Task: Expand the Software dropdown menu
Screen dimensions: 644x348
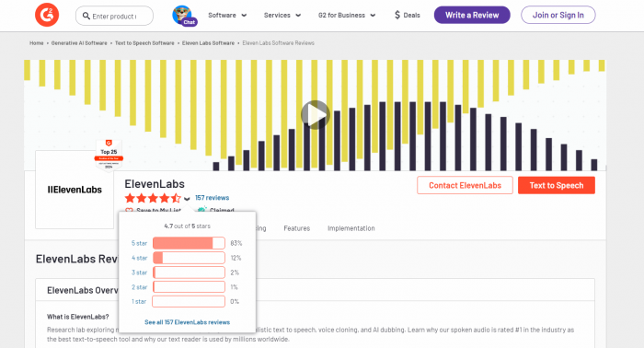Action: pyautogui.click(x=227, y=16)
